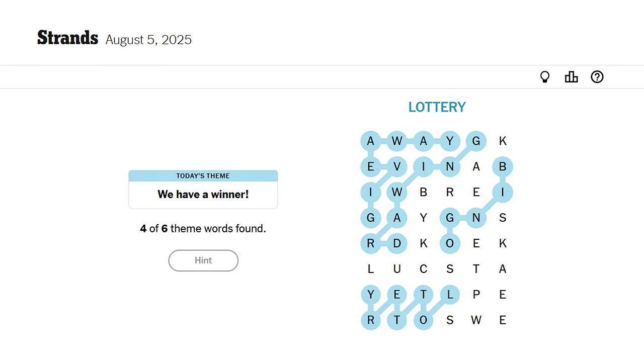Select the highlighted letter L

450,295
